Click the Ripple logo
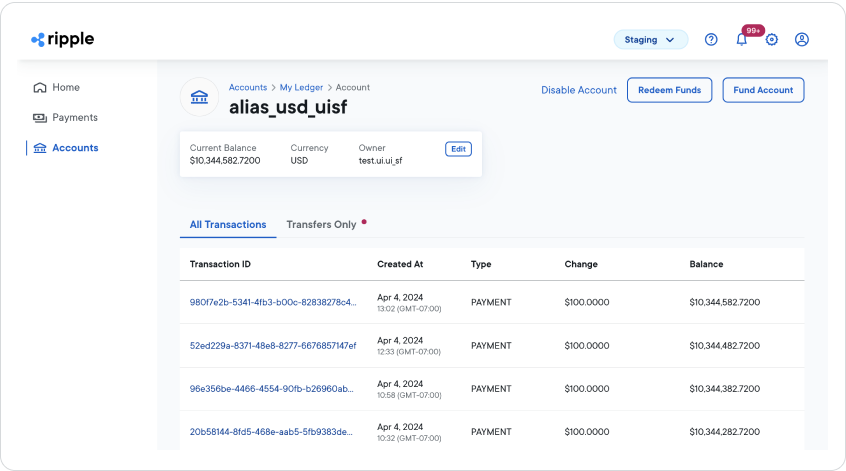846x471 pixels. point(63,39)
